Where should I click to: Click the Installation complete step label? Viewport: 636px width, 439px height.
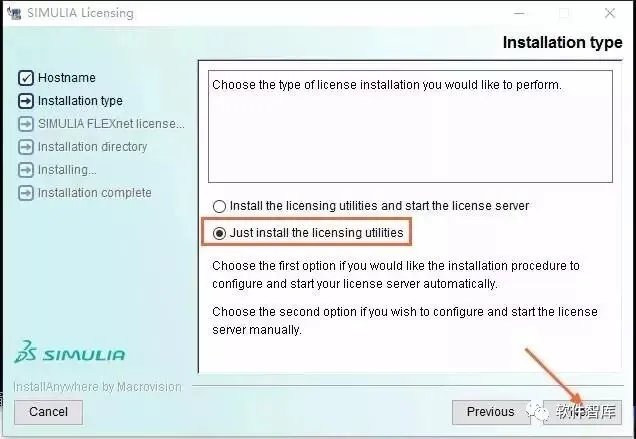pos(95,193)
